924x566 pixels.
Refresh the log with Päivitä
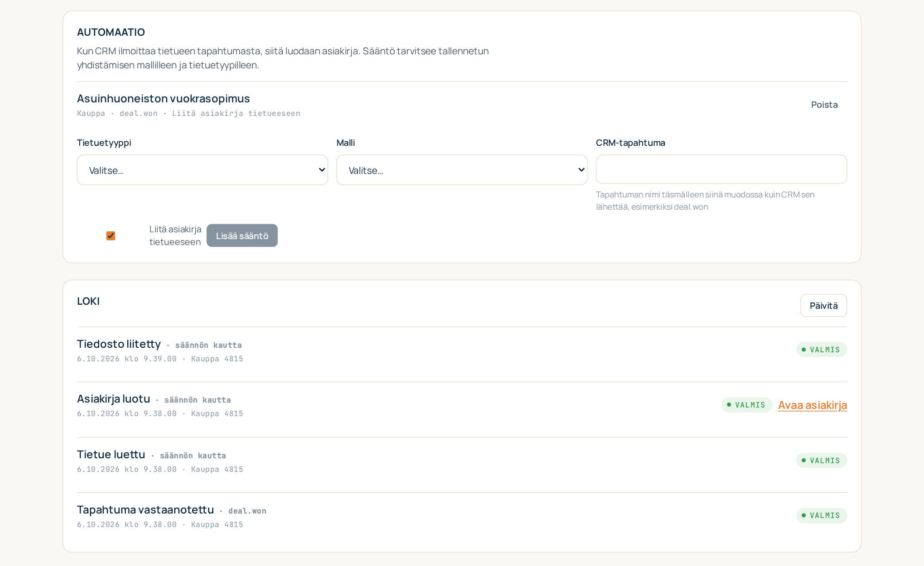(x=823, y=306)
